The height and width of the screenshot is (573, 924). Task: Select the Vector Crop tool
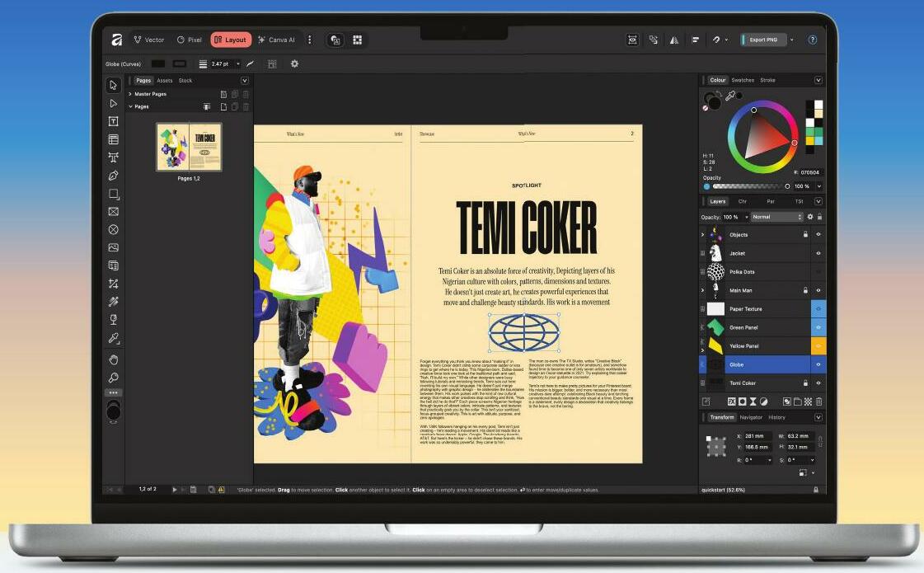[113, 284]
